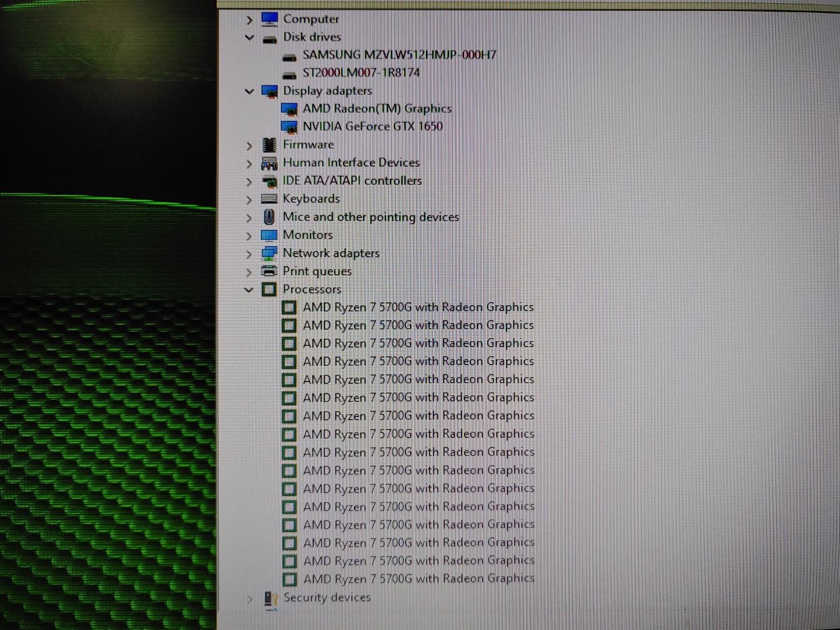840x630 pixels.
Task: Click the IDE ATA/ATAPI controllers icon
Action: (269, 181)
